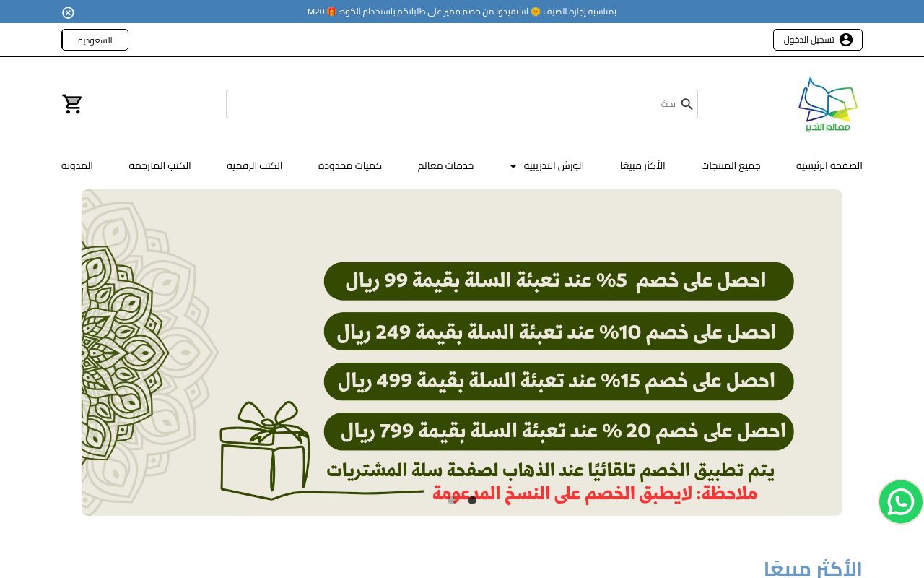Click the تسجيل الدخول button
The height and width of the screenshot is (578, 924).
[x=817, y=40]
